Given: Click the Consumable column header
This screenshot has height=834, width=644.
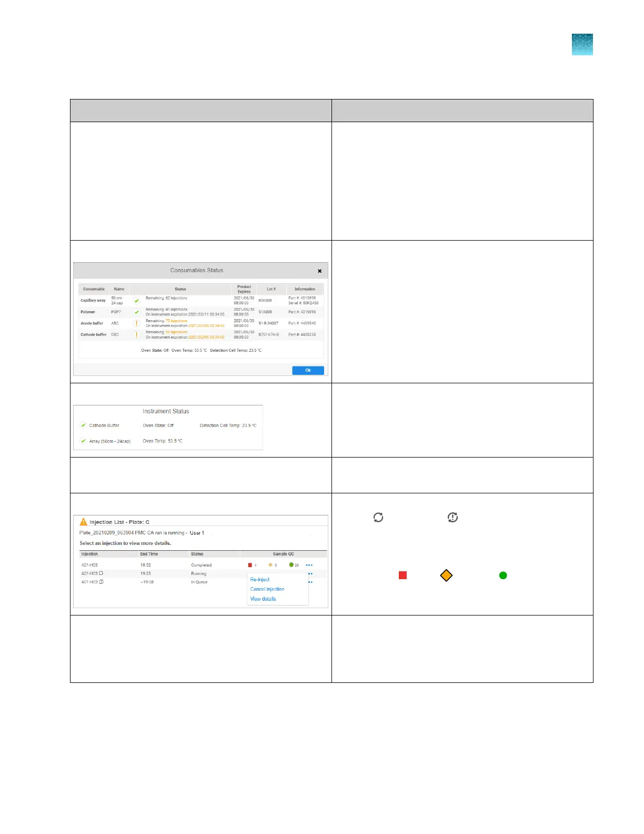Looking at the screenshot, I should tap(94, 289).
